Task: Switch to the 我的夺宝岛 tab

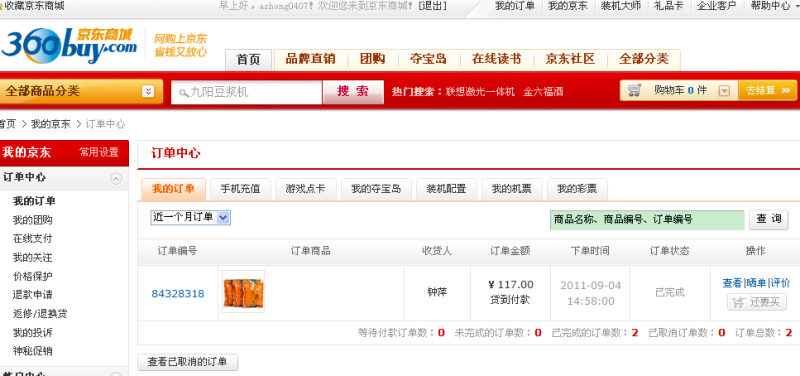Action: pos(376,189)
